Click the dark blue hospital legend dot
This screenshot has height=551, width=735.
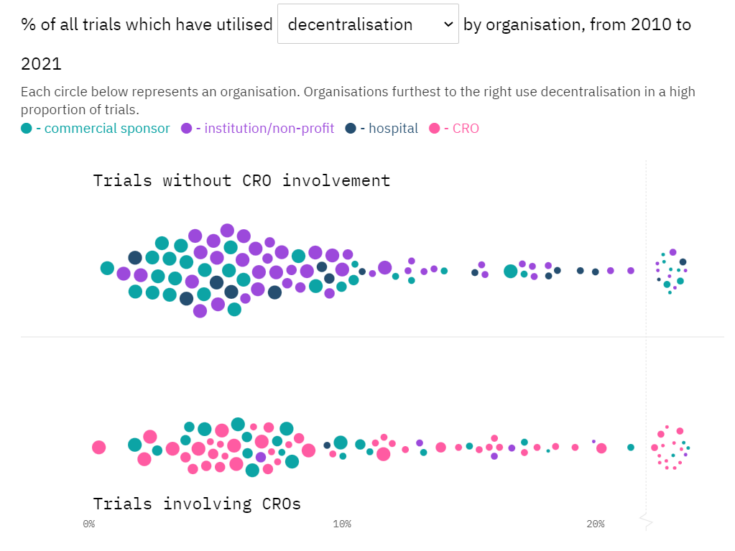click(351, 128)
